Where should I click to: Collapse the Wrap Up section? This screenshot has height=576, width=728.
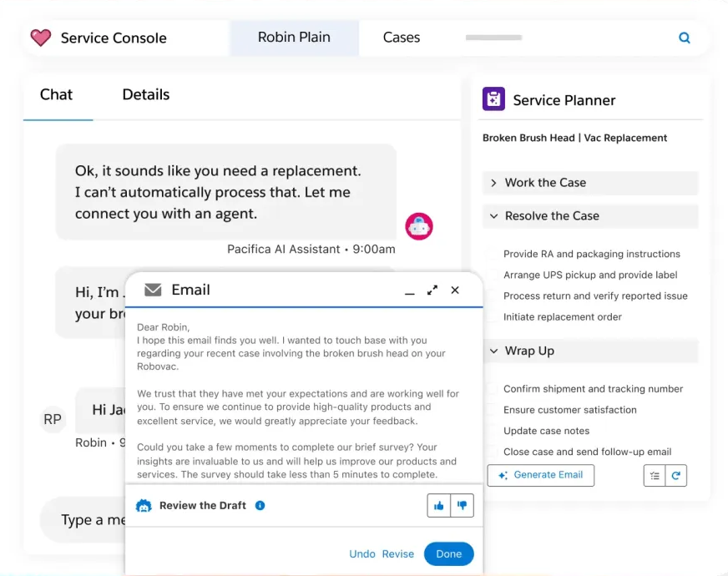[590, 351]
